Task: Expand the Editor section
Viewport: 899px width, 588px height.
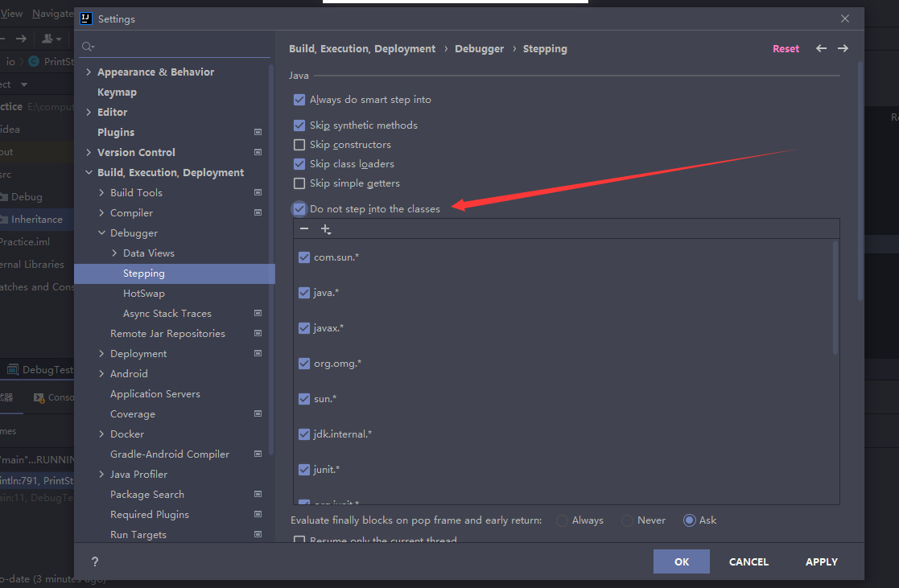Action: pyautogui.click(x=89, y=112)
